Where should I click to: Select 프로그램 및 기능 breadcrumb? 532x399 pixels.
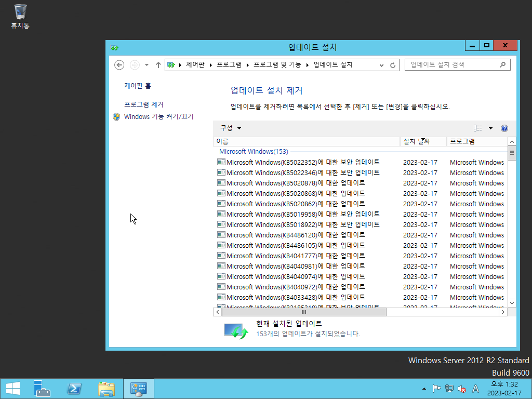(x=277, y=64)
